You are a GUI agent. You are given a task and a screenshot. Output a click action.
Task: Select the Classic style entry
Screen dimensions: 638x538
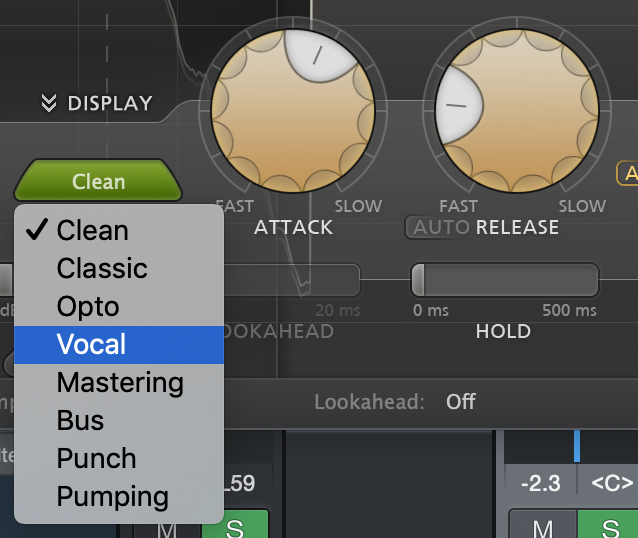(x=119, y=268)
